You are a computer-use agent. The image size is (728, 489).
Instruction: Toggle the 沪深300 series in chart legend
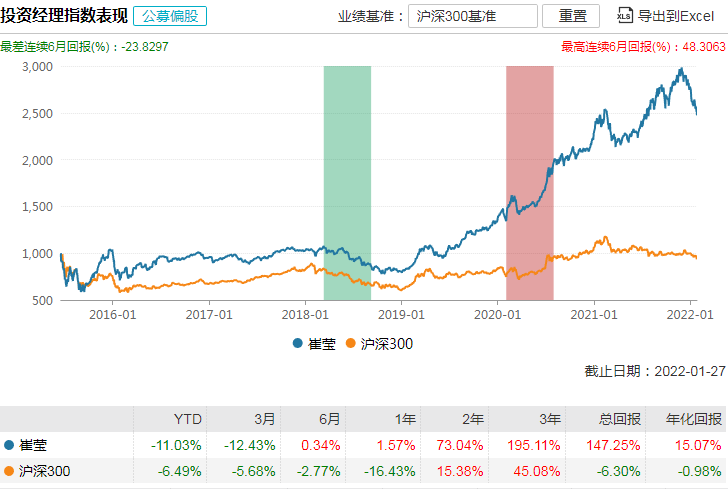(x=378, y=344)
